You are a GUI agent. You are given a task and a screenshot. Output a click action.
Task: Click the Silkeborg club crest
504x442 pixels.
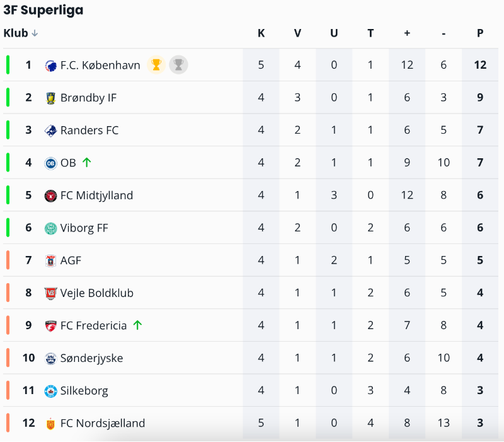point(51,391)
